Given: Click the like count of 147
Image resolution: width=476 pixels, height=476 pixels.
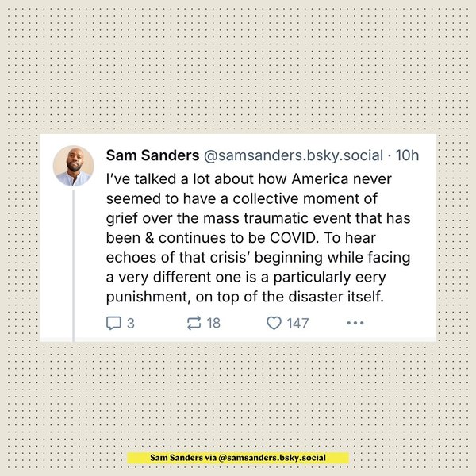Looking at the screenshot, I should 297,323.
